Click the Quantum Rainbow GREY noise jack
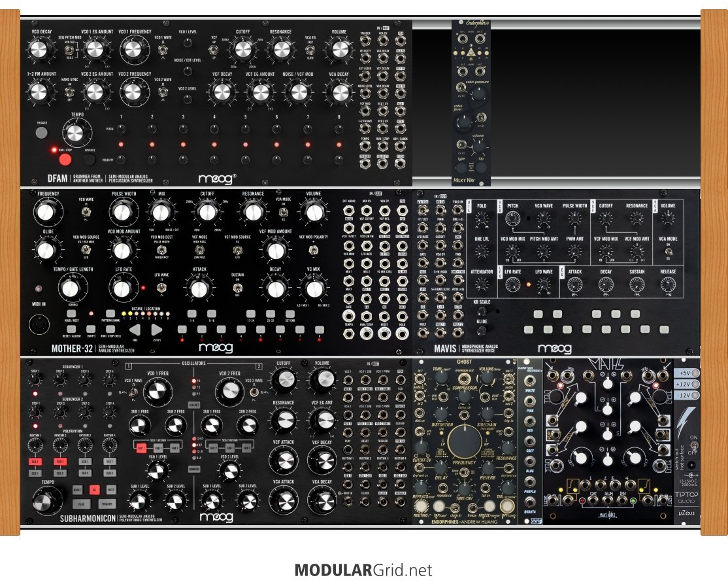 529,441
